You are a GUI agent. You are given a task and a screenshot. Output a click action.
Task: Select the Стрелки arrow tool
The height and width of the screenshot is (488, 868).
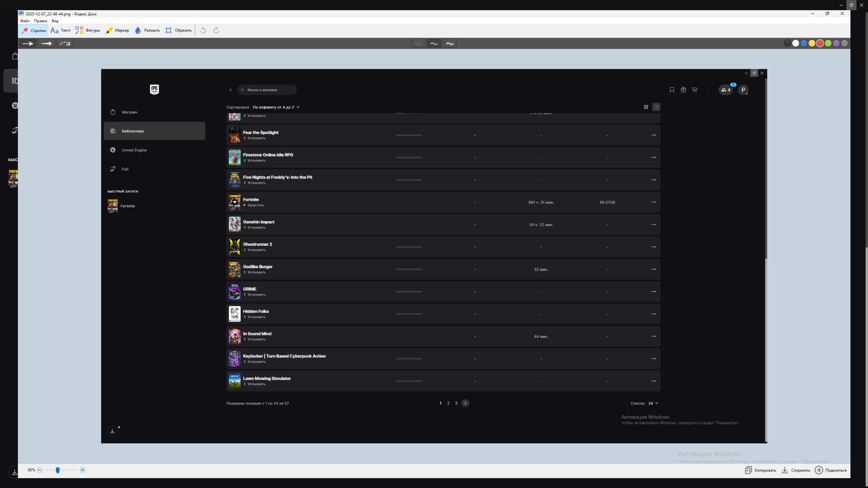point(33,31)
